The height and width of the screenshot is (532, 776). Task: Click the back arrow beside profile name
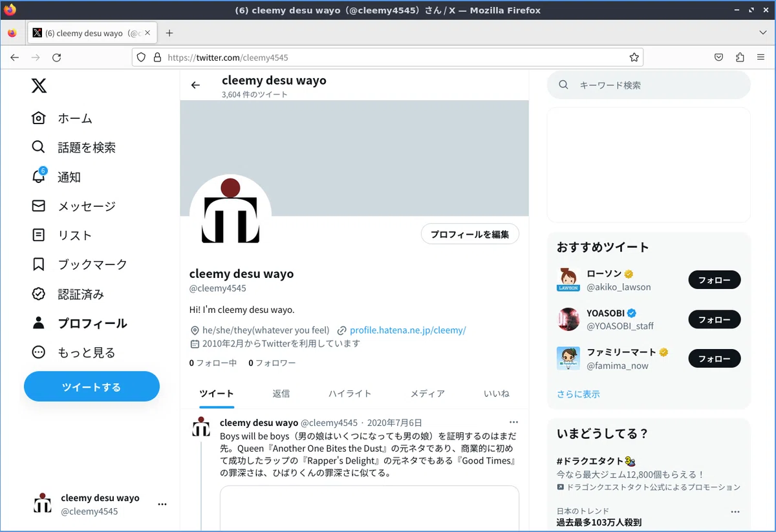pos(195,85)
